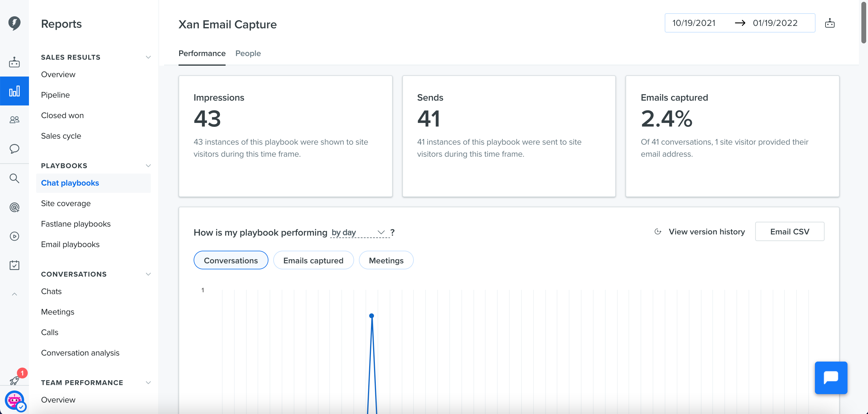Switch to the People tab
Image resolution: width=868 pixels, height=414 pixels.
(248, 53)
